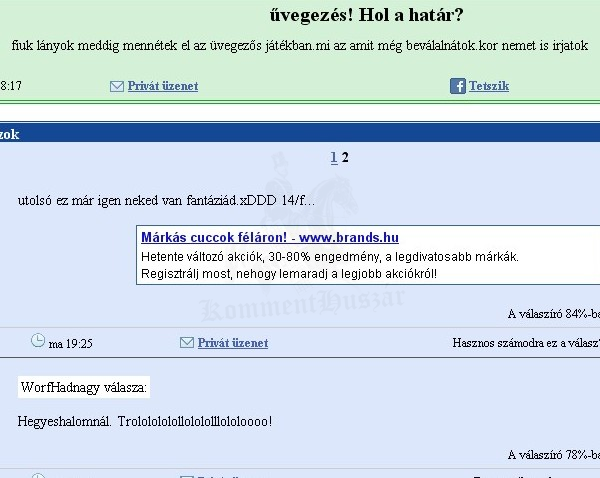Open Privát üzenet link in the 19:25 answer

(233, 343)
